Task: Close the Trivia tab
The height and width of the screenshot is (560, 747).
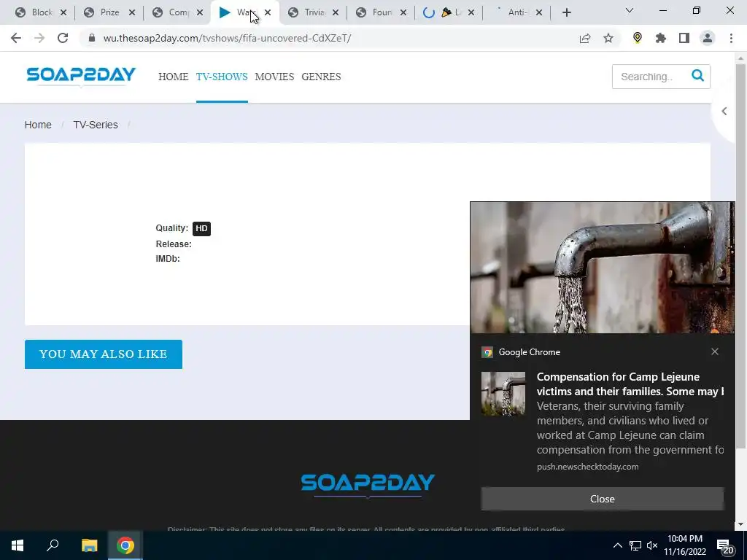Action: coord(336,13)
